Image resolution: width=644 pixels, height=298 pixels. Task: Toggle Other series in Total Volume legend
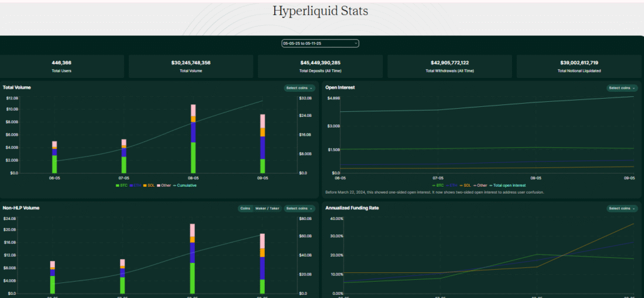coord(164,185)
